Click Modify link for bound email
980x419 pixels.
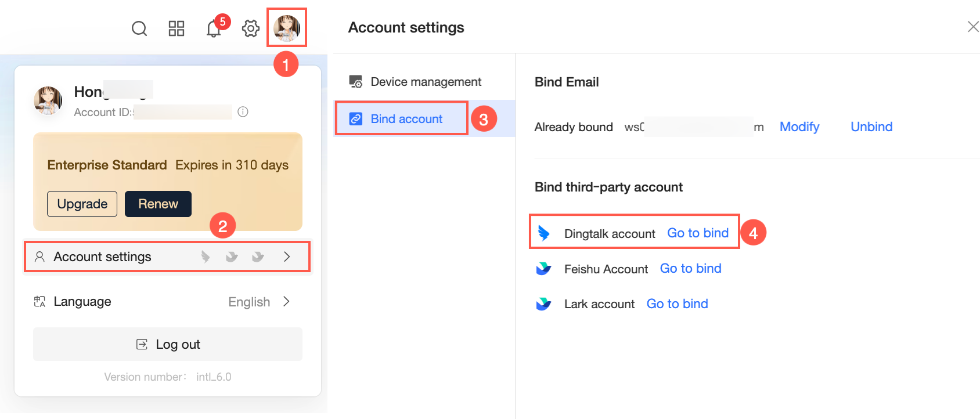pyautogui.click(x=799, y=127)
